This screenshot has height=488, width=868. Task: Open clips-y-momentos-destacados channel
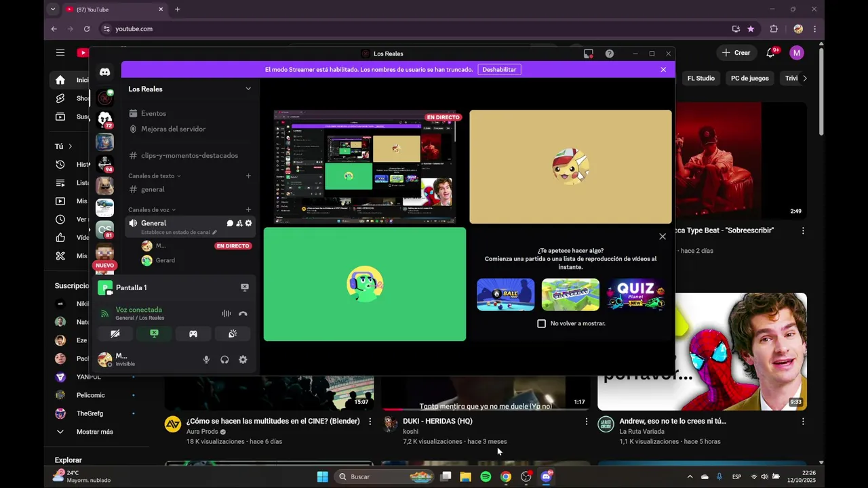pos(190,155)
